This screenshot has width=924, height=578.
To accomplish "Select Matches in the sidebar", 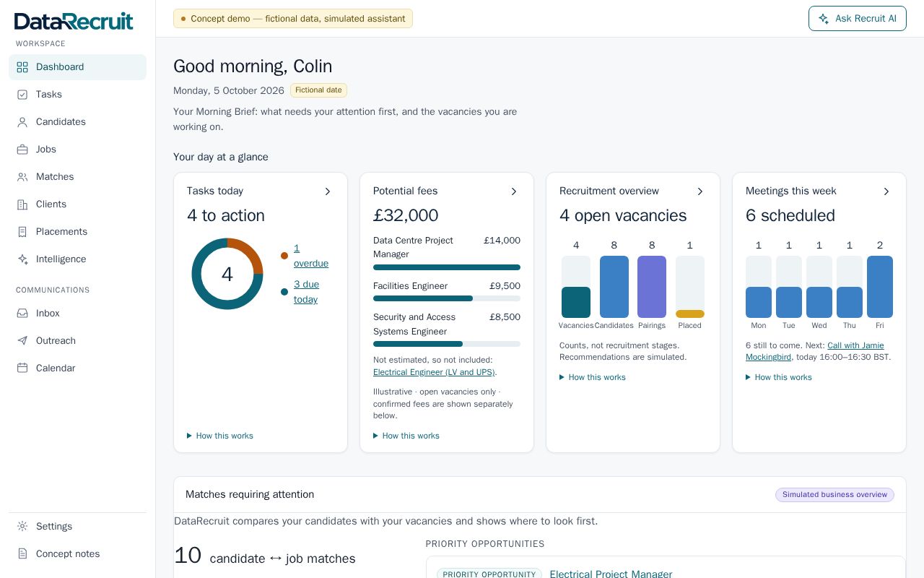I will pyautogui.click(x=77, y=177).
